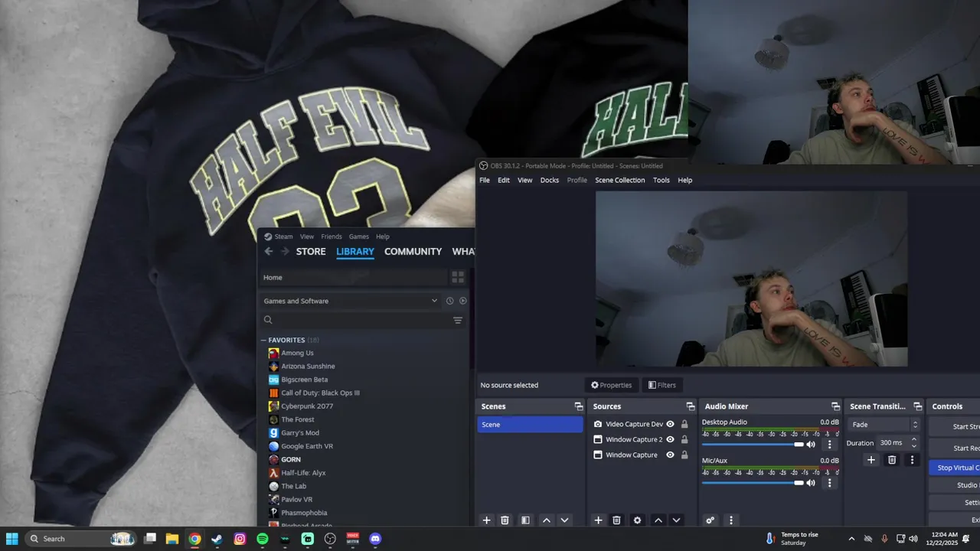Remove selected source with Sources trash icon
980x551 pixels.
616,520
